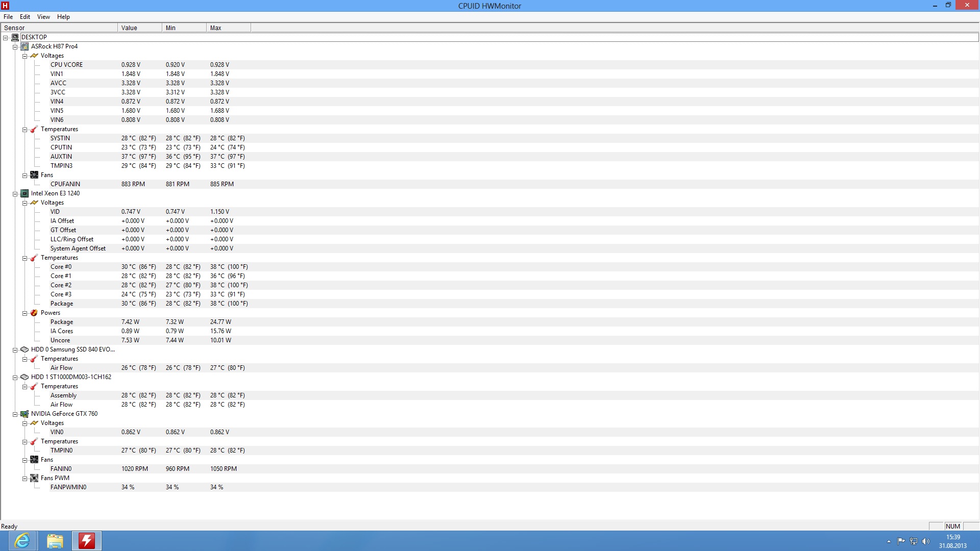Click the DESKTOP computer icon
980x551 pixels.
(15, 37)
